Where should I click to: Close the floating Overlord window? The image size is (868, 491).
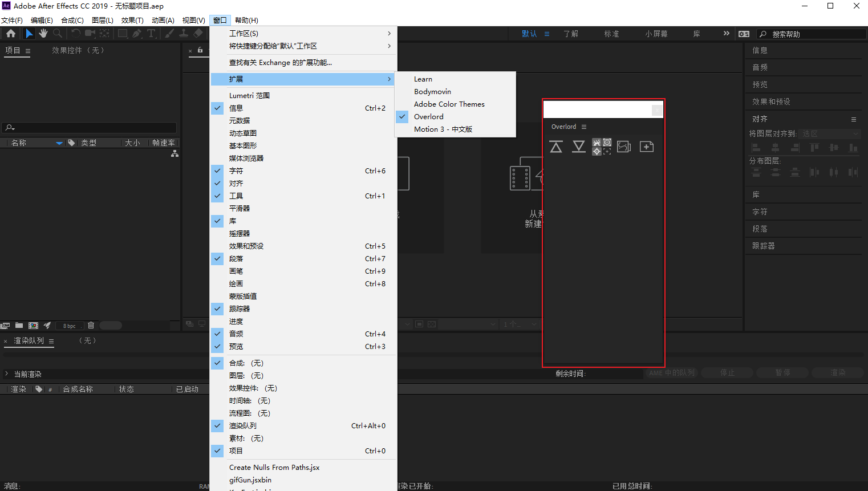[657, 110]
